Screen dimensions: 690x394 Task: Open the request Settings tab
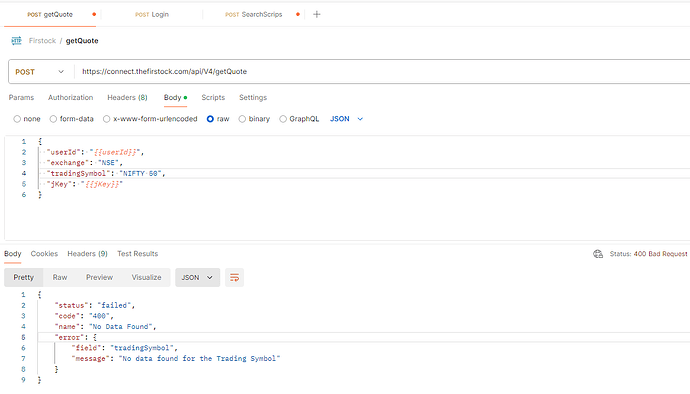pyautogui.click(x=253, y=97)
